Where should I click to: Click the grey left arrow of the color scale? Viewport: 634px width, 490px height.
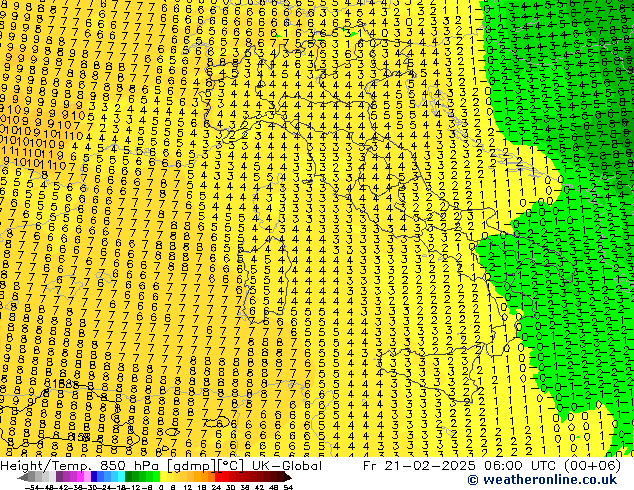(x=23, y=477)
